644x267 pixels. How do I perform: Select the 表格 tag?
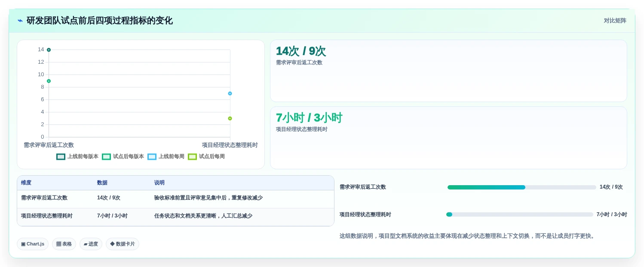(64, 244)
